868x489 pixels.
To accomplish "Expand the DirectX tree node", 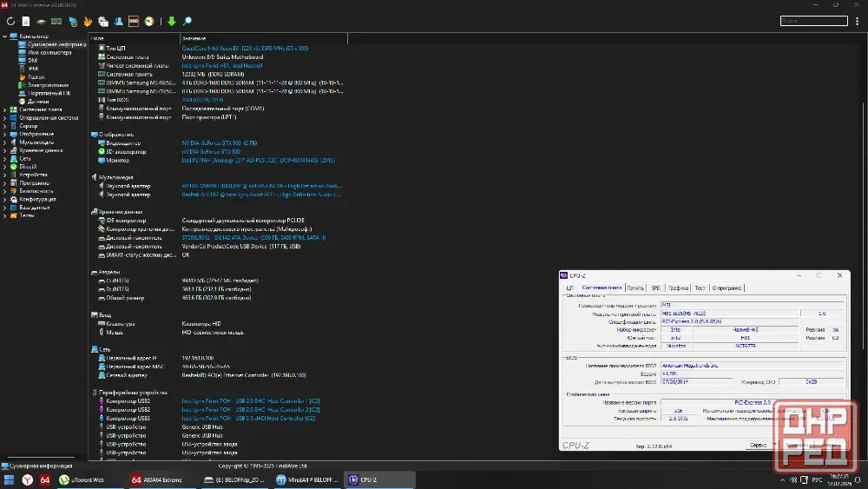I will pyautogui.click(x=5, y=167).
